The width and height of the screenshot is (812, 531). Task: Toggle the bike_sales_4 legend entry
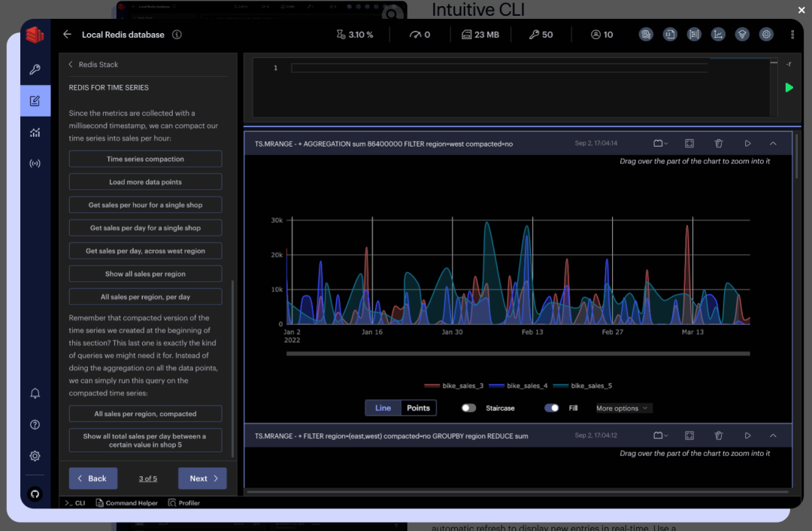click(518, 386)
